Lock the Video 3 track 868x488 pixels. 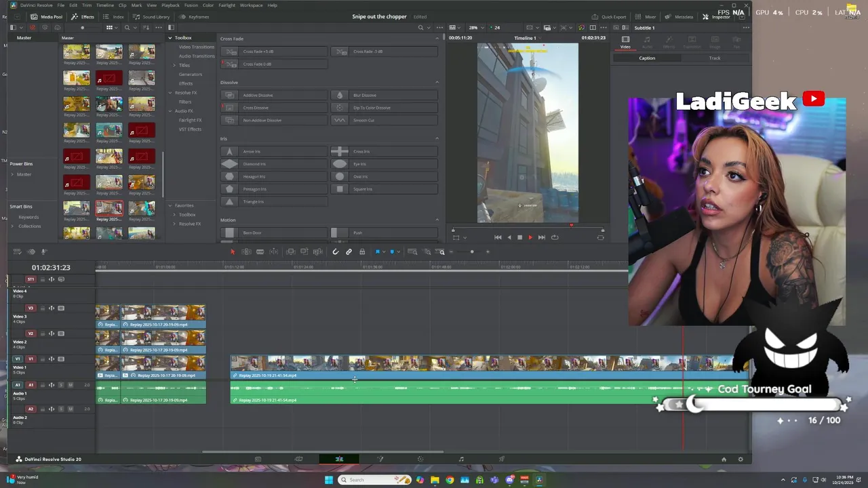pos(42,308)
